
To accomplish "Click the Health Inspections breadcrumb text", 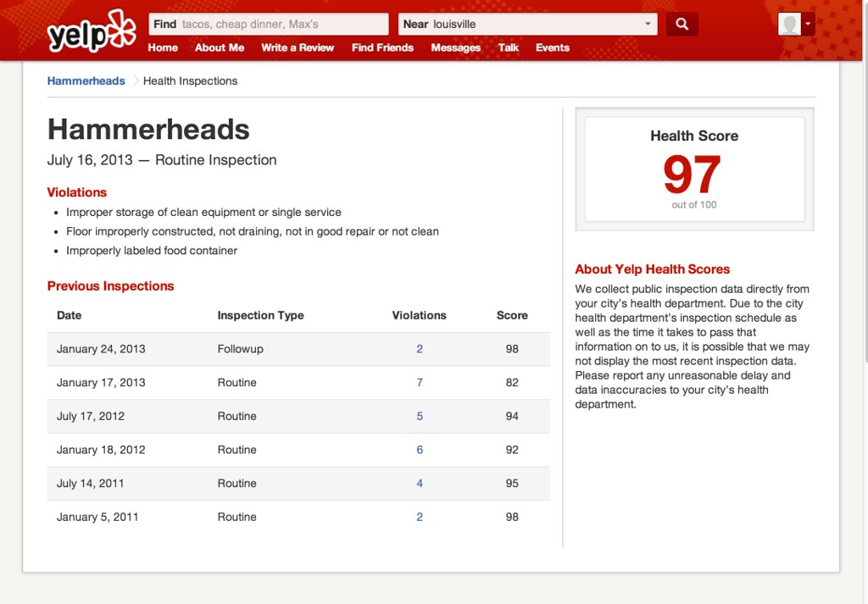I will click(x=190, y=80).
